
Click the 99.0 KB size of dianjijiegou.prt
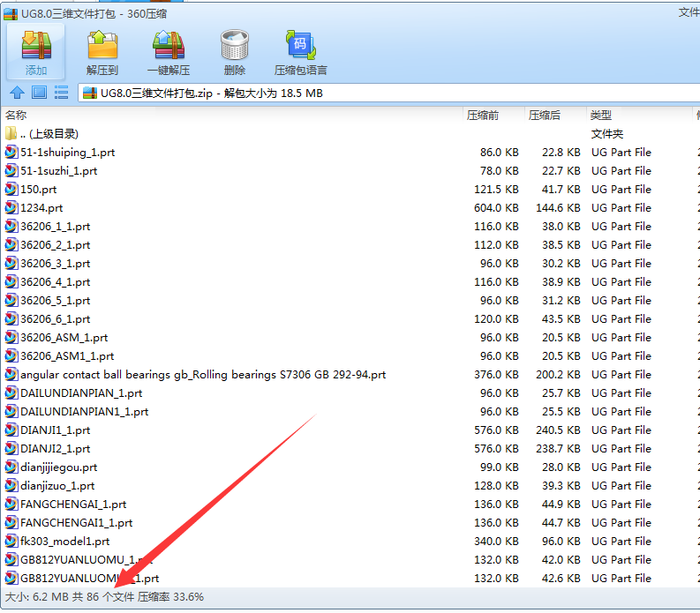pos(499,467)
